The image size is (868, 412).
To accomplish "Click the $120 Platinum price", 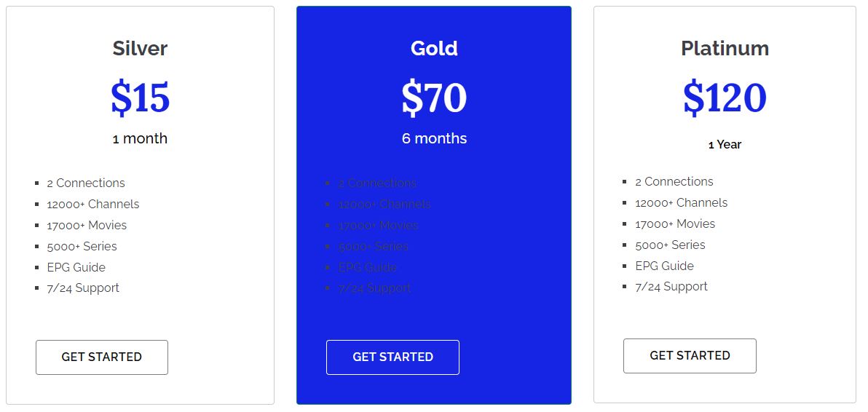I will 725,98.
